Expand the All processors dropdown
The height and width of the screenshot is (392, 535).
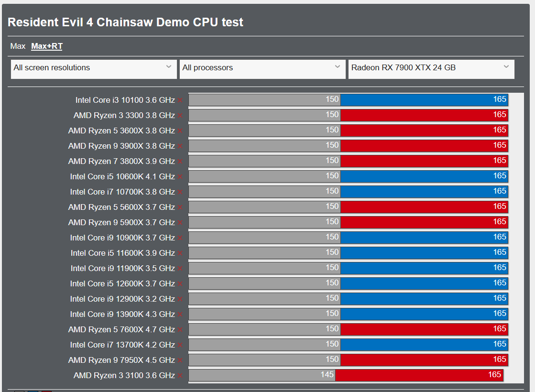(x=262, y=69)
